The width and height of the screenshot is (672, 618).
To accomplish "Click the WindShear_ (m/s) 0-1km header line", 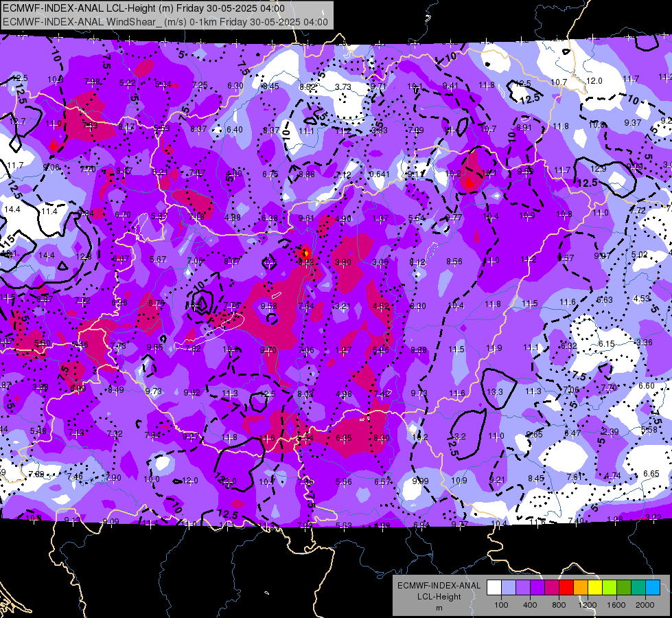I will point(165,22).
